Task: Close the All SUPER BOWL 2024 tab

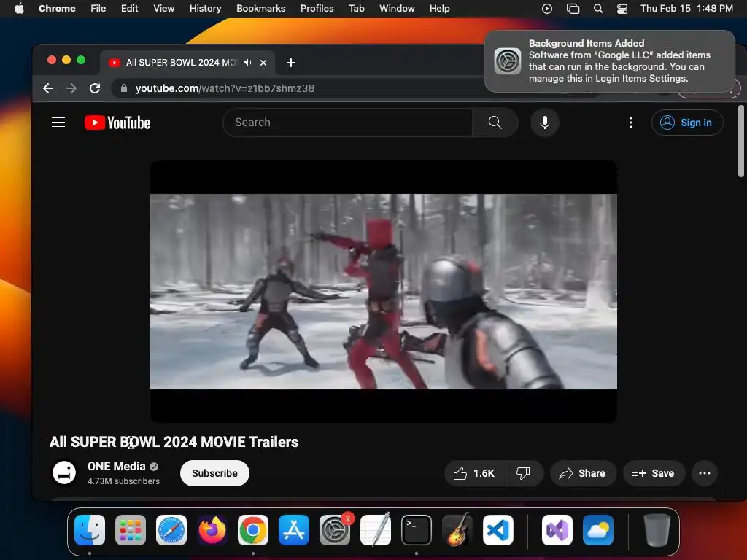Action: [263, 63]
